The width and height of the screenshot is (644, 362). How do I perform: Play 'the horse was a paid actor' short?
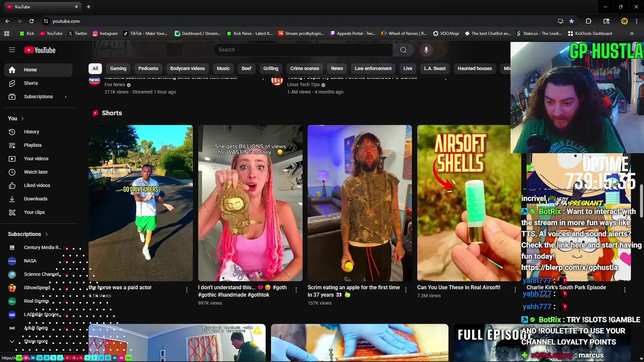(140, 203)
